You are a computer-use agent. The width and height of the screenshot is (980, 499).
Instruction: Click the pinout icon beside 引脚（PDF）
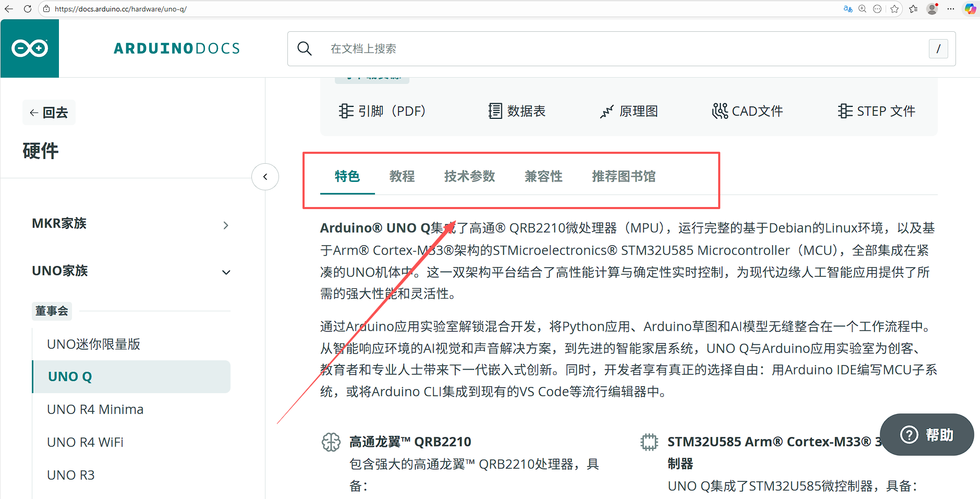[x=346, y=111]
